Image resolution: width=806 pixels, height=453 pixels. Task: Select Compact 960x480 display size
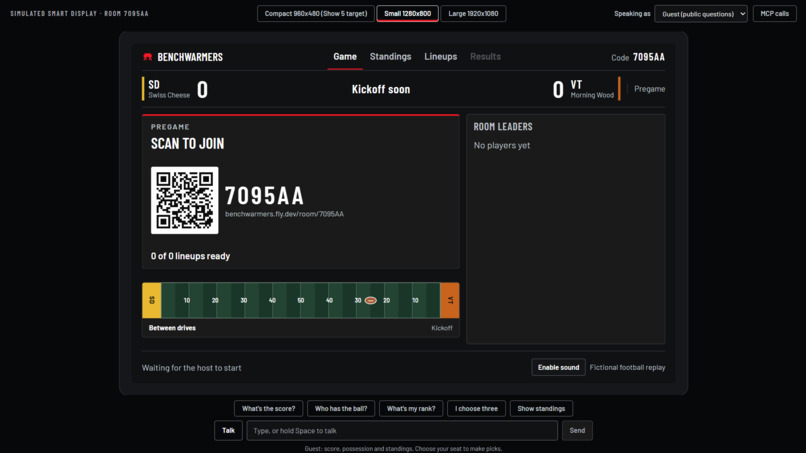pyautogui.click(x=316, y=13)
